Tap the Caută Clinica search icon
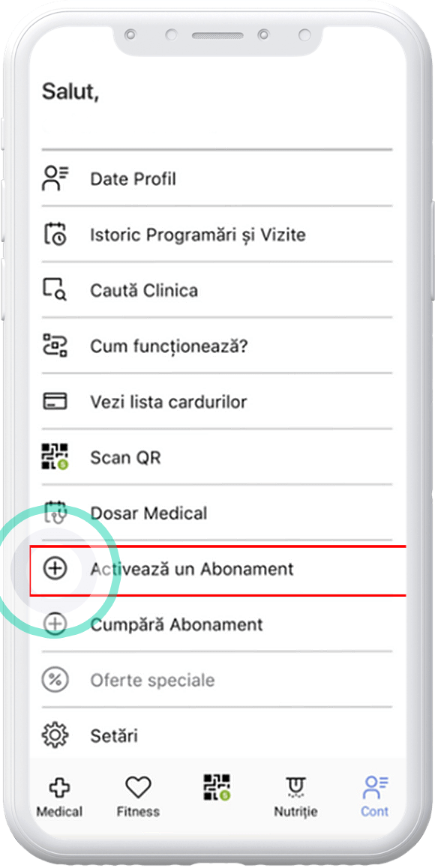This screenshot has height=868, width=435. click(55, 290)
